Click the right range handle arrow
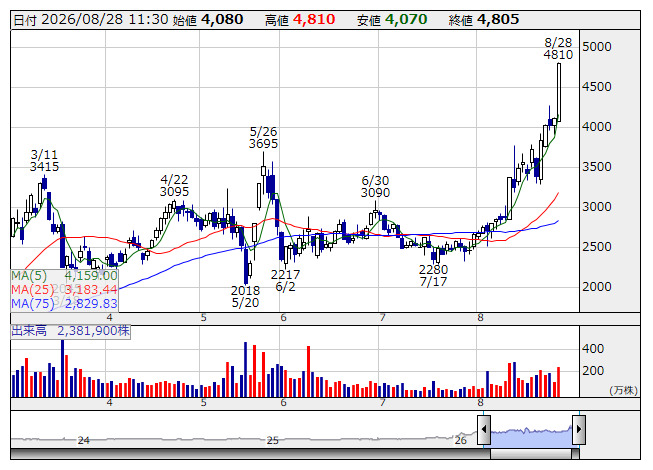The image size is (653, 470). coord(579,429)
